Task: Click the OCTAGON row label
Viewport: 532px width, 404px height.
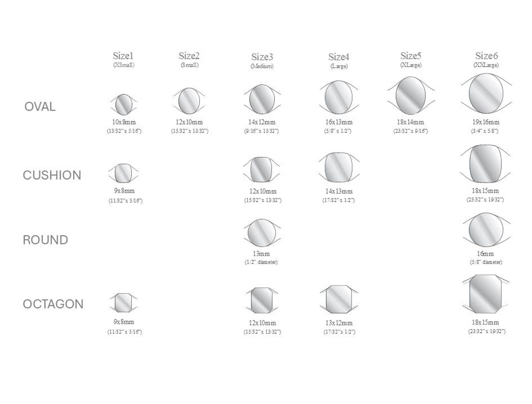Action: [x=53, y=304]
